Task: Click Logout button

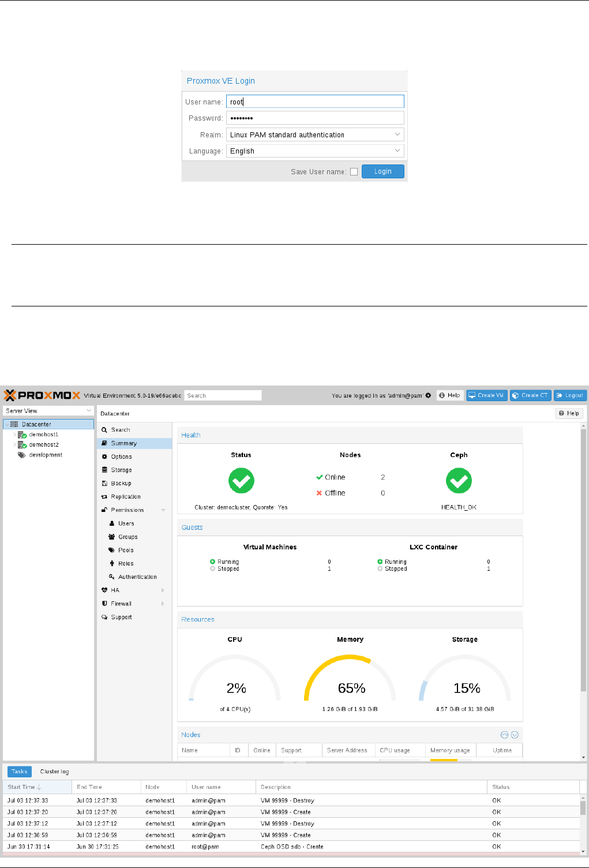Action: tap(570, 395)
